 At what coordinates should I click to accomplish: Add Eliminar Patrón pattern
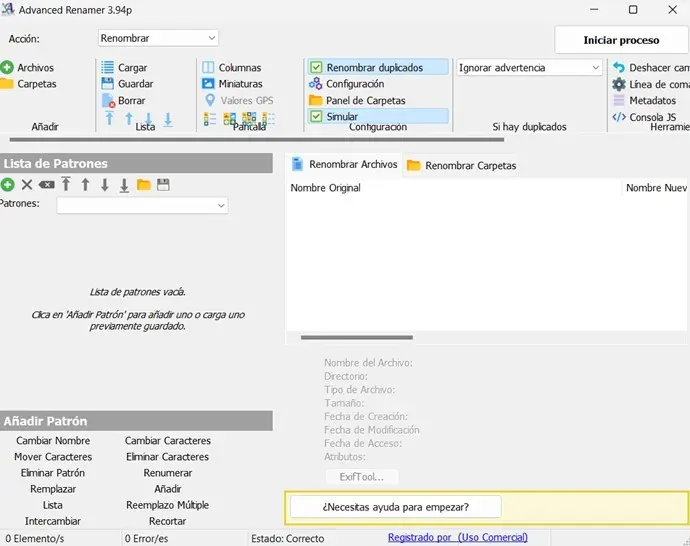[x=53, y=473]
